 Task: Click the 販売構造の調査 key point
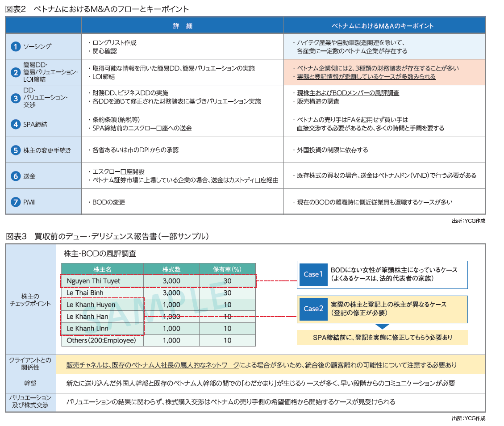coord(316,101)
